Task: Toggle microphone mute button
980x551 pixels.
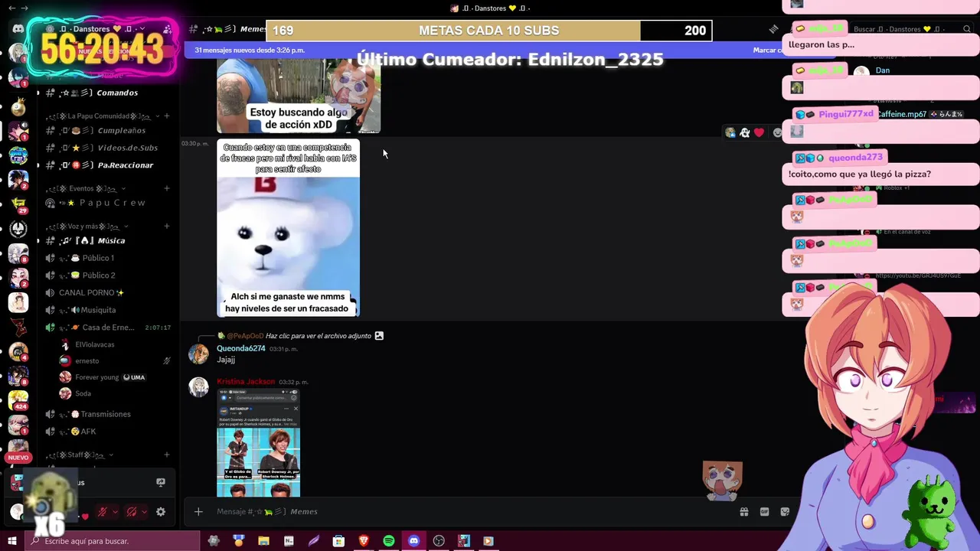Action: click(102, 512)
